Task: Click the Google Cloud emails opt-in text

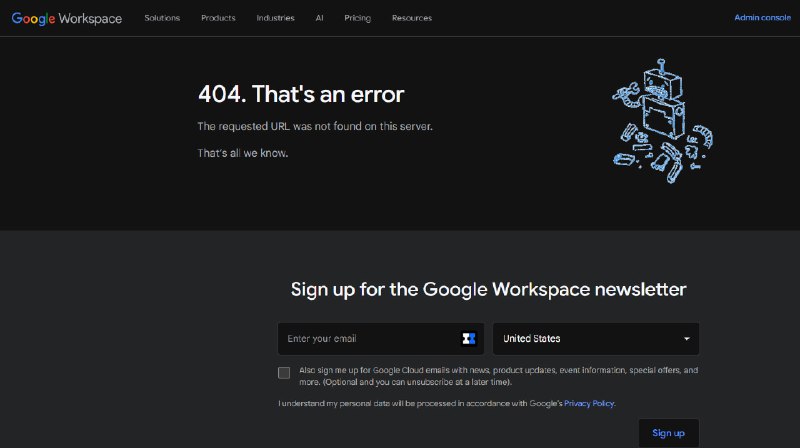Action: coord(498,376)
